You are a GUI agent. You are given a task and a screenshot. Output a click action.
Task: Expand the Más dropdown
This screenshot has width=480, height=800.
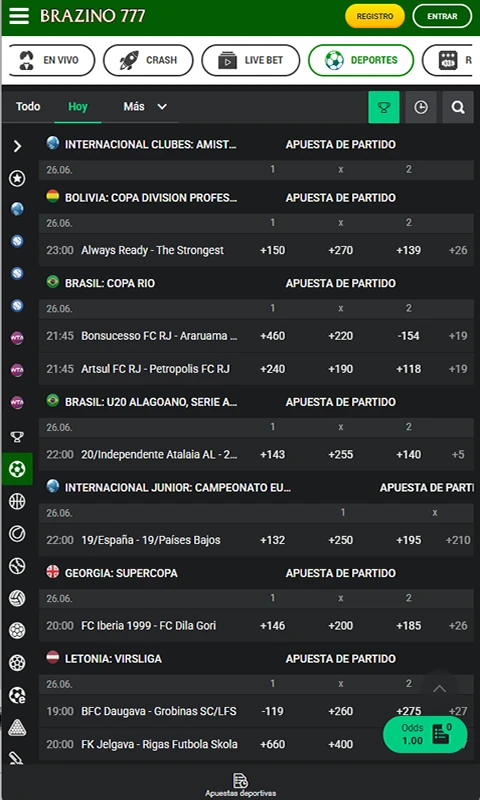145,107
